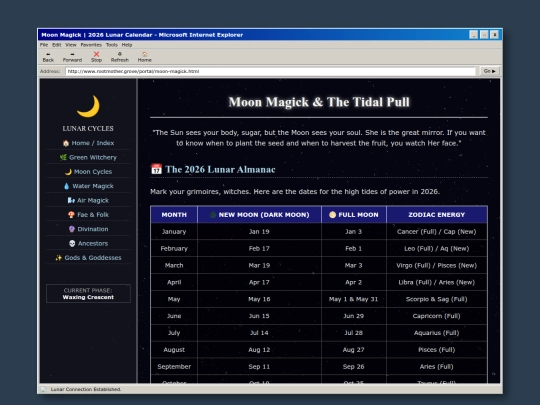Refresh the page using Refresh button
540x405 pixels.
tap(120, 57)
